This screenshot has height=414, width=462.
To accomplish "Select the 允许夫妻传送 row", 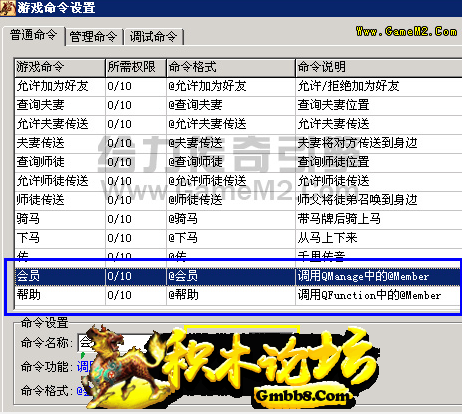I will 238,125.
